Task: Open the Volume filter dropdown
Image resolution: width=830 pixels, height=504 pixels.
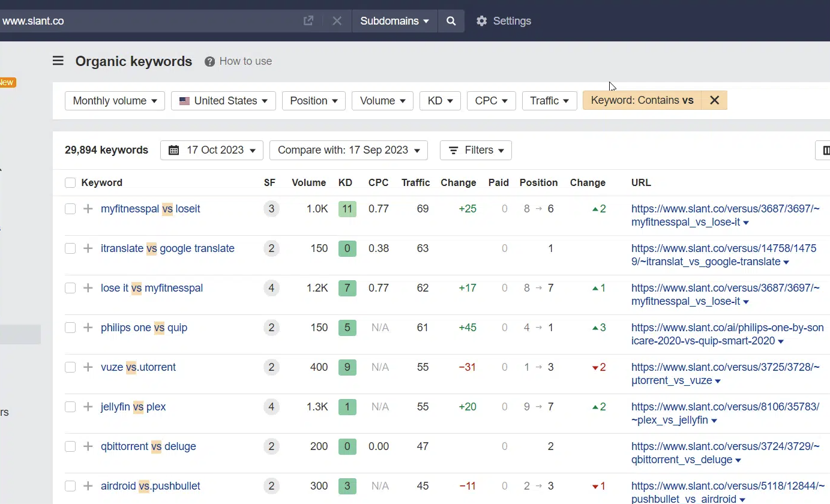Action: pyautogui.click(x=382, y=101)
